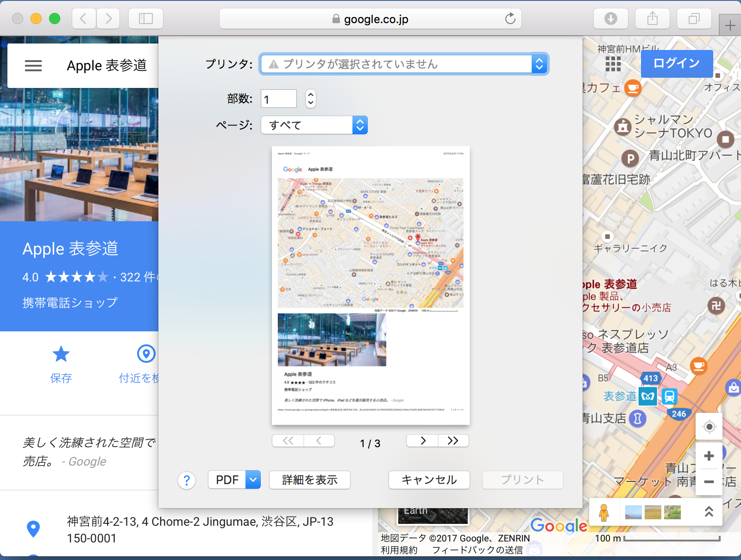The width and height of the screenshot is (741, 560).
Task: Zoom in the map with plus button
Action: [x=709, y=456]
